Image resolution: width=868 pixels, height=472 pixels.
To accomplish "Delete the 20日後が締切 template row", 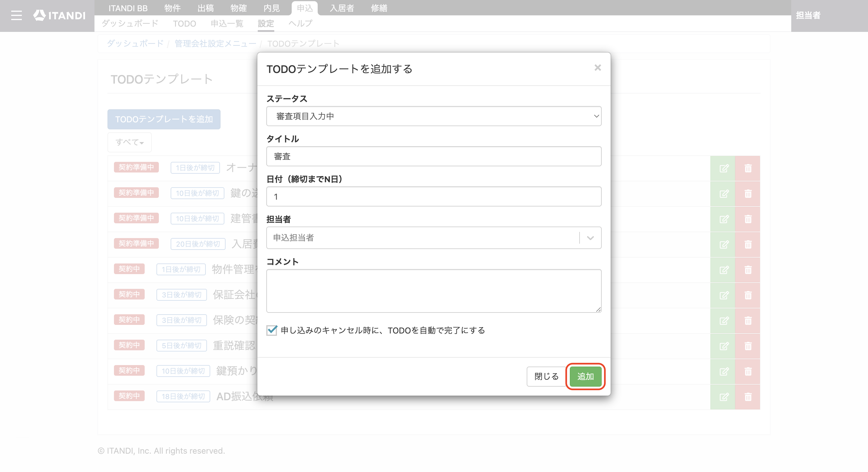I will (x=748, y=245).
